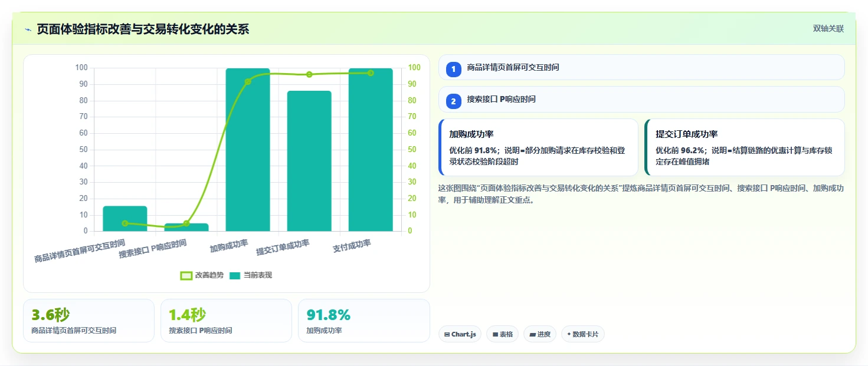
Task: Click the 表格 tag chip
Action: [502, 334]
